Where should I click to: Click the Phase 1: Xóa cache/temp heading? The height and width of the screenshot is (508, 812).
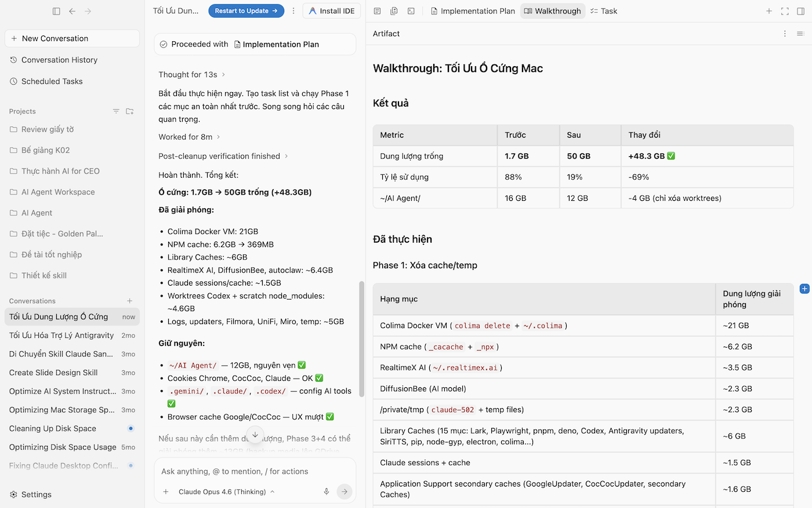[425, 265]
